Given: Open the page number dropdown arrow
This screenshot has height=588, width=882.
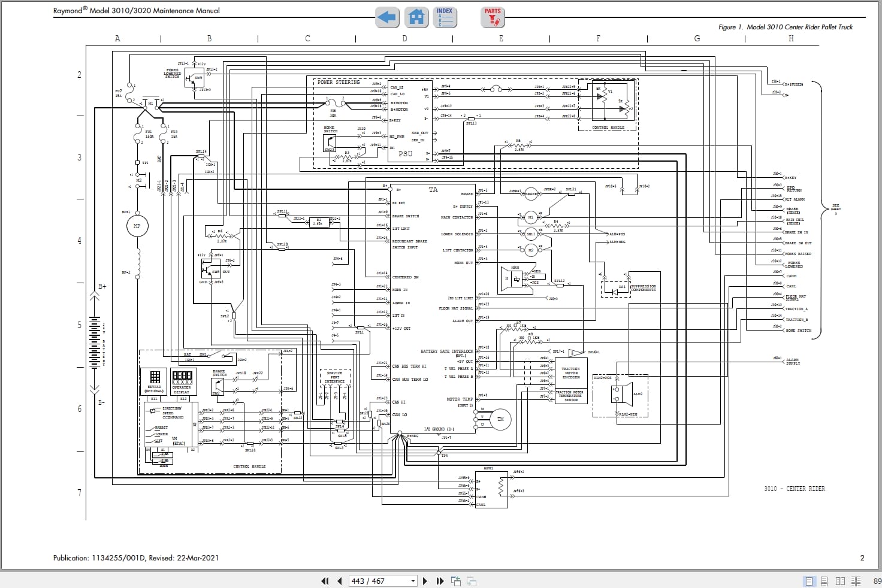Looking at the screenshot, I should click(x=413, y=581).
